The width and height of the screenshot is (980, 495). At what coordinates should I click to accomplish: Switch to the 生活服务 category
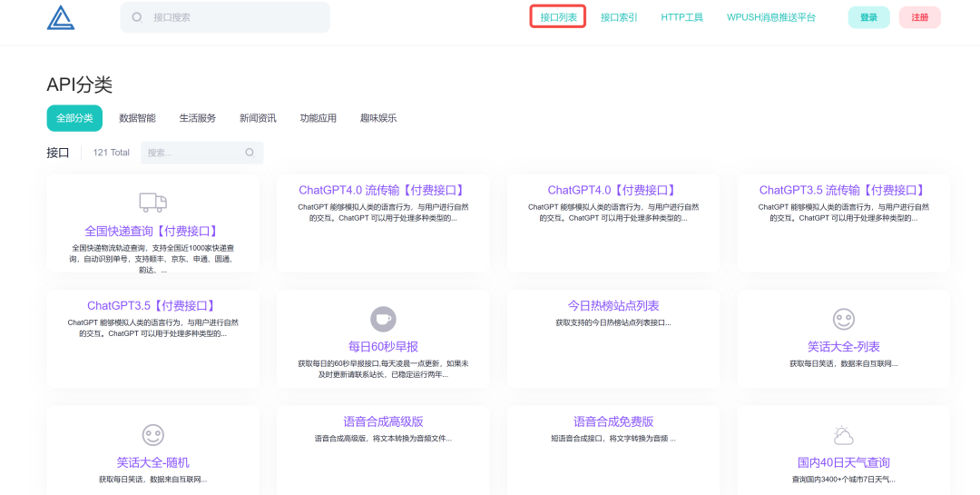[198, 118]
